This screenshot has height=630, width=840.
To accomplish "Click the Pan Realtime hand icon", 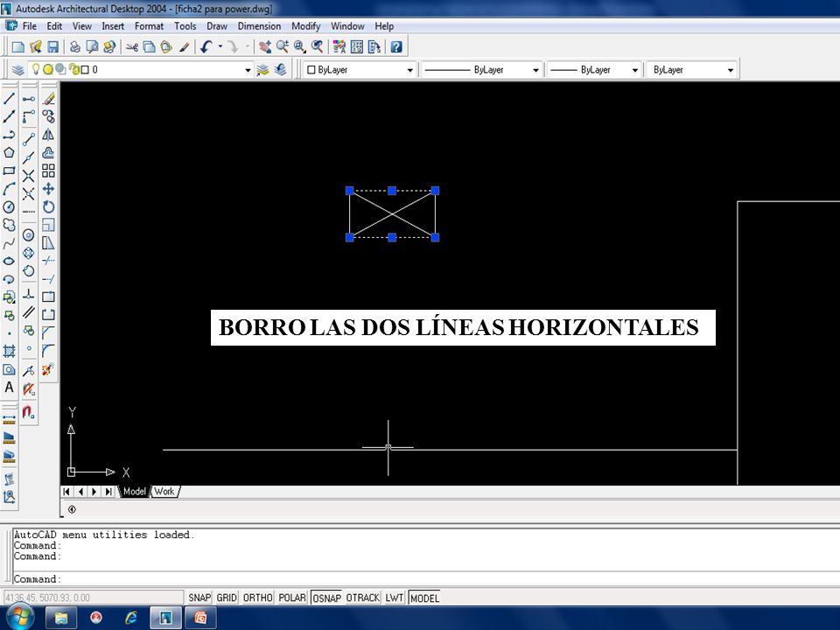I will click(x=264, y=47).
